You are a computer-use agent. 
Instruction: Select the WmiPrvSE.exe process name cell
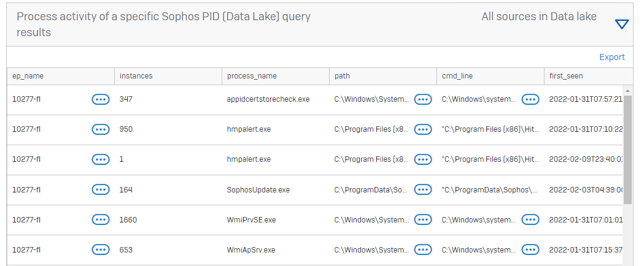252,219
